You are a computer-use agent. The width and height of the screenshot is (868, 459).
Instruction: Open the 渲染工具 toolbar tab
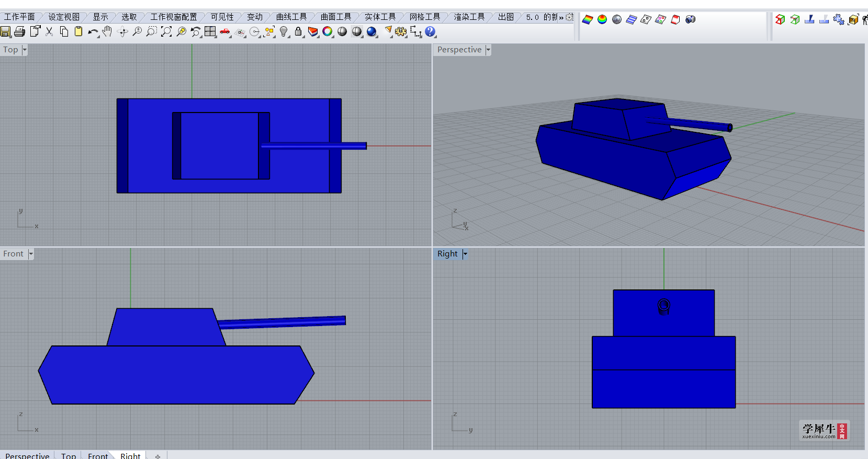(469, 17)
